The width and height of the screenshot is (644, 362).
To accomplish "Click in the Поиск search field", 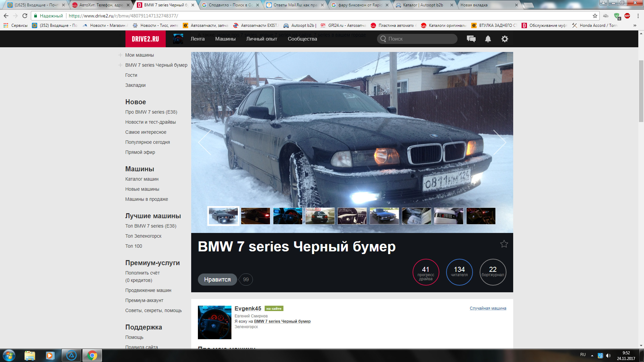I will coord(417,39).
